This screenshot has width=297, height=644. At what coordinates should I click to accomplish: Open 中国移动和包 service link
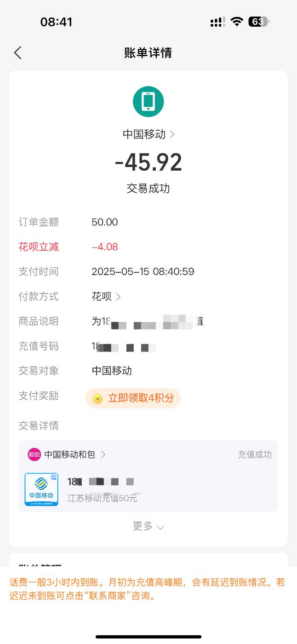tap(69, 454)
